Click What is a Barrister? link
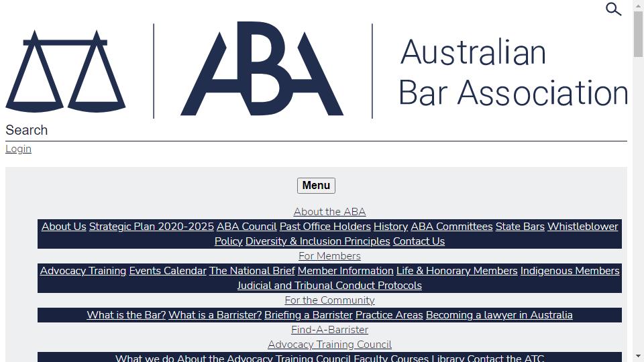Viewport: 644px width, 362px height. [x=215, y=315]
